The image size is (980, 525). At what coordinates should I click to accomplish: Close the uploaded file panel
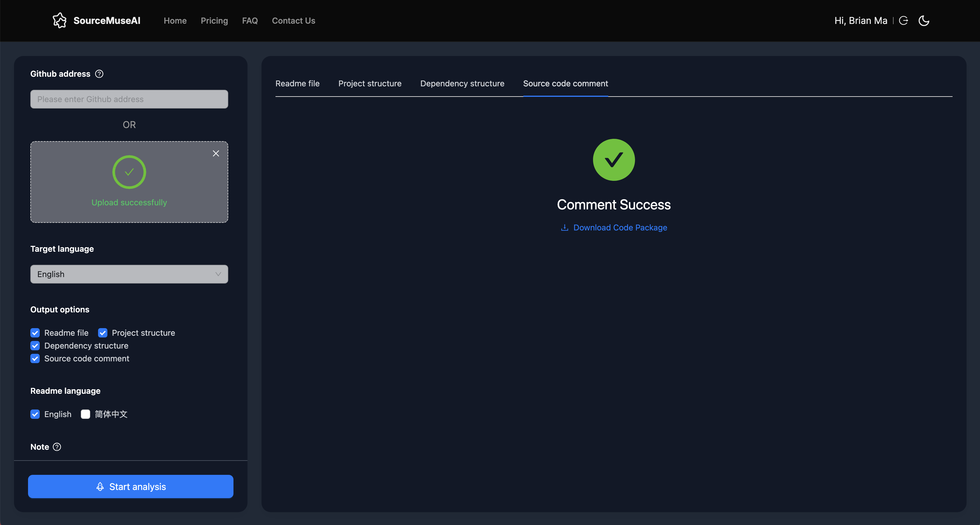click(x=216, y=153)
